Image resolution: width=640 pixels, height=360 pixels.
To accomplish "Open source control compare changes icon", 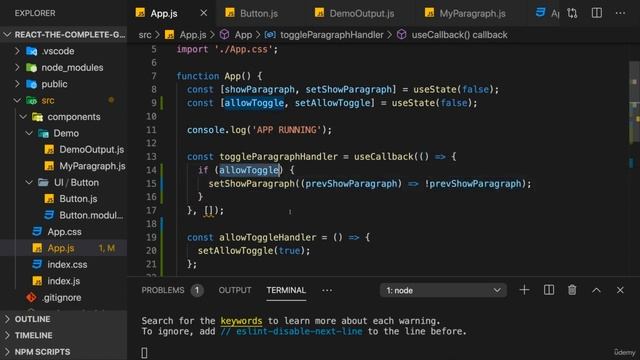I will tap(572, 13).
